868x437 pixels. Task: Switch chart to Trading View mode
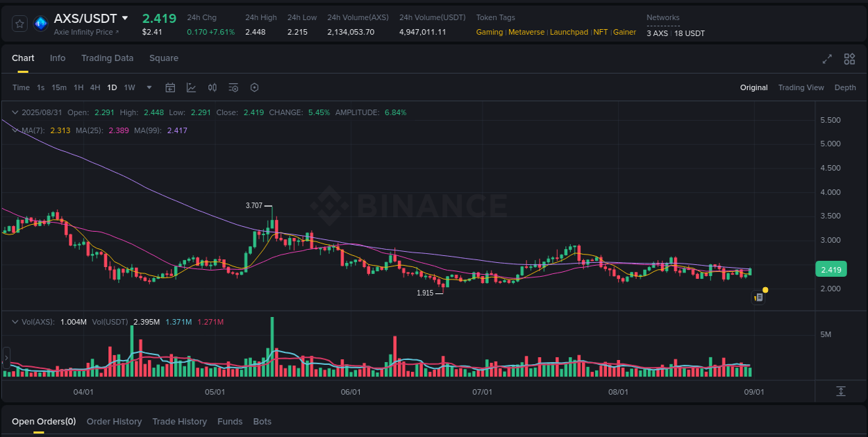coord(801,87)
